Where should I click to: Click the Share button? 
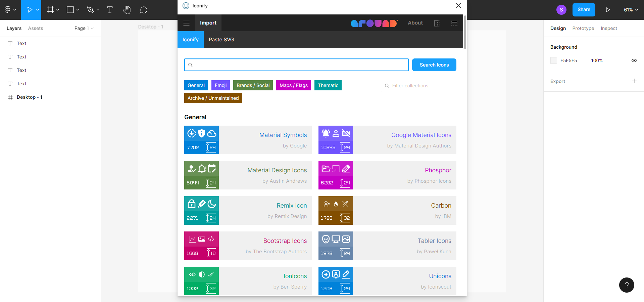[x=584, y=10]
